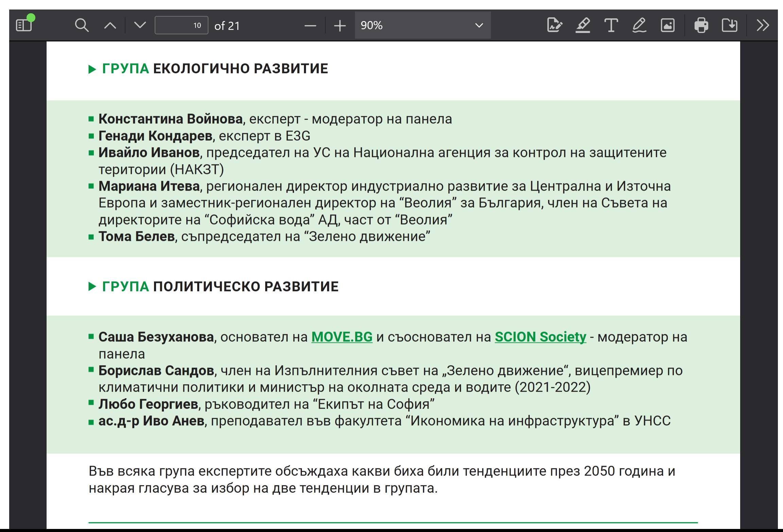Activate the text annotation tool

pyautogui.click(x=611, y=25)
